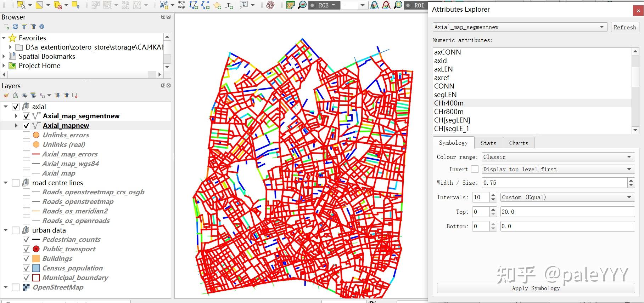Click Add Group icon in Layers panel
644x303 pixels.
pos(15,95)
